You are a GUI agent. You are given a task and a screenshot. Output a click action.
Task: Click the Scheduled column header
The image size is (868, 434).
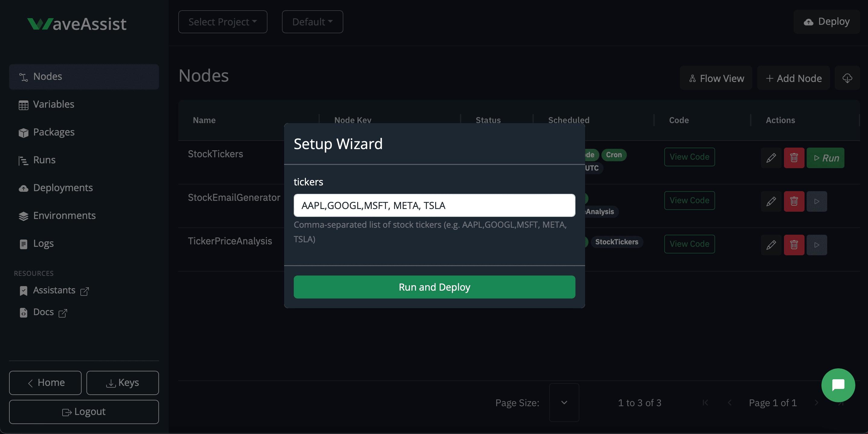tap(569, 120)
